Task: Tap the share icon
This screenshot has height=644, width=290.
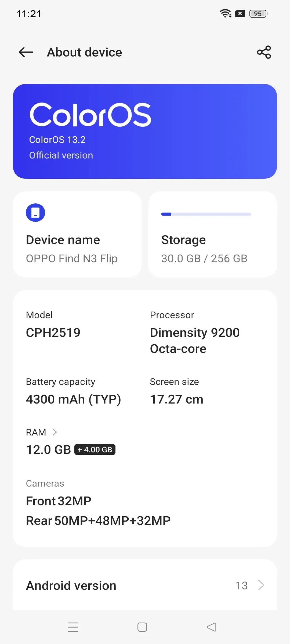Action: 264,52
